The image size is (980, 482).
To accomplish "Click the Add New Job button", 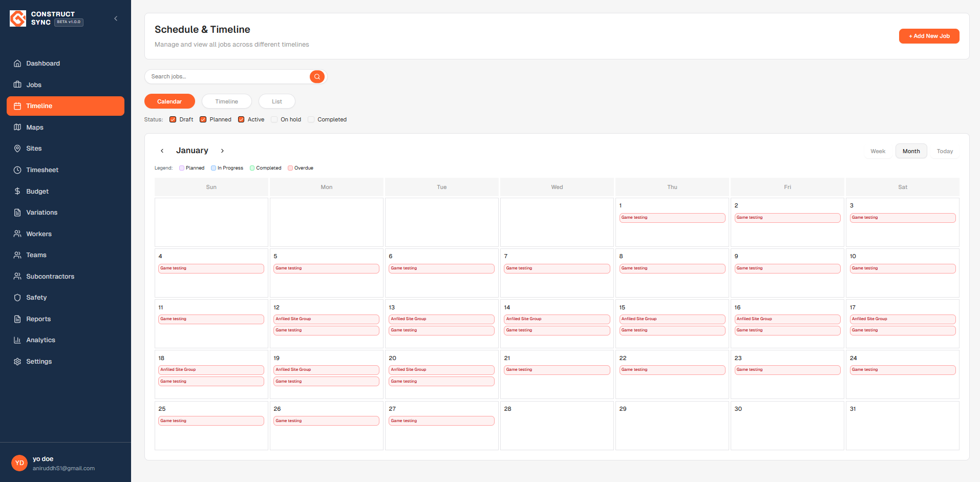I will 929,36.
